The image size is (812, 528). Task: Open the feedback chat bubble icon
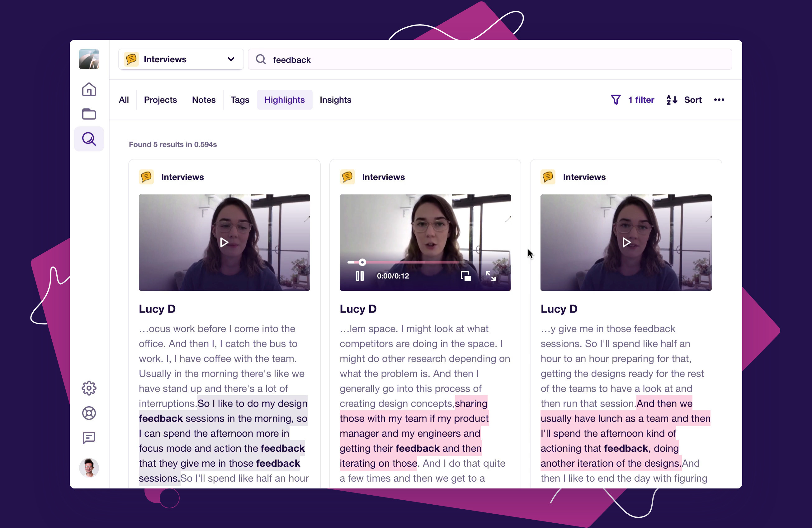pyautogui.click(x=89, y=438)
